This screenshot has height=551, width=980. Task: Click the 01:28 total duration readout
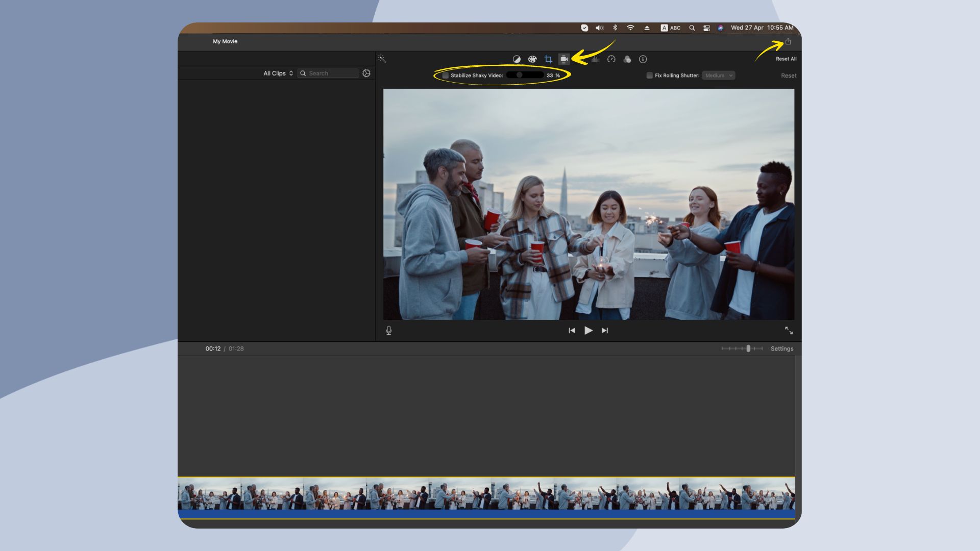coord(236,349)
